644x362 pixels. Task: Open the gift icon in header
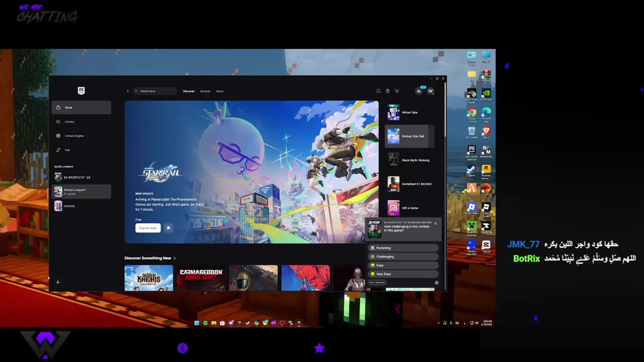tap(387, 91)
